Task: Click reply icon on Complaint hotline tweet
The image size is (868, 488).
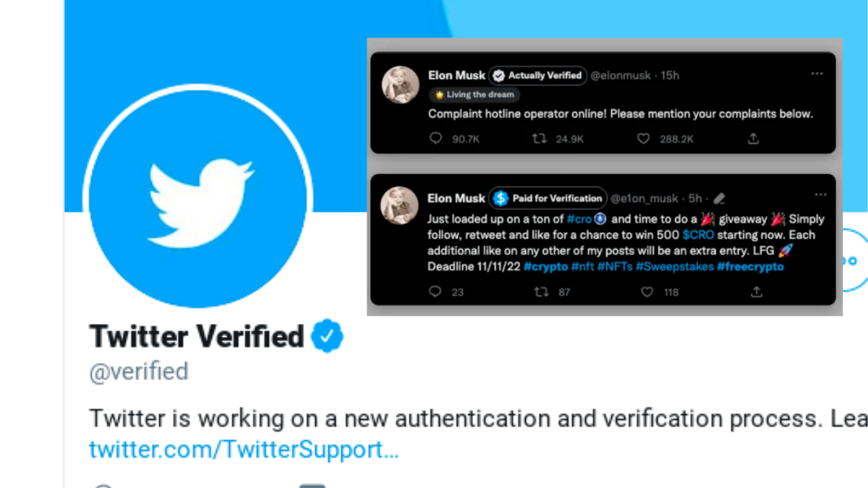Action: [x=435, y=138]
